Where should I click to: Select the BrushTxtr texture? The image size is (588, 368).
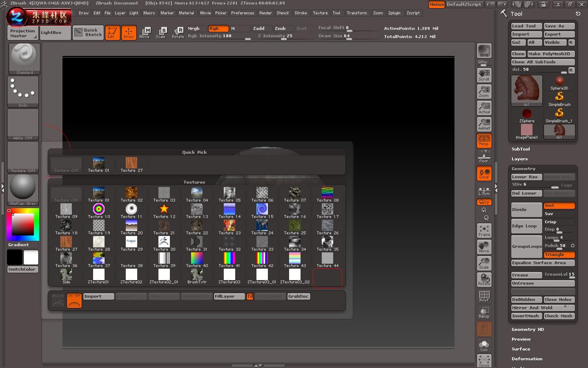197,276
